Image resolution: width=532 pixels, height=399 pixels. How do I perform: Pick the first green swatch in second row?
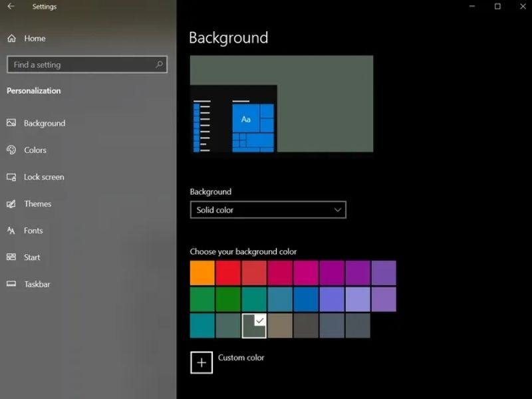[x=202, y=299]
